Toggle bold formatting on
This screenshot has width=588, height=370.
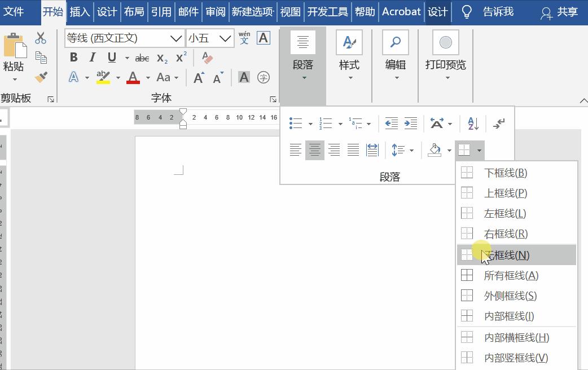pyautogui.click(x=73, y=57)
